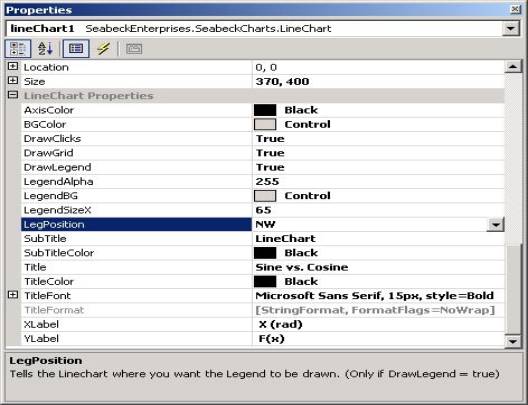Image resolution: width=528 pixels, height=405 pixels.
Task: Select lineChart1 object combo box
Action: point(263,29)
